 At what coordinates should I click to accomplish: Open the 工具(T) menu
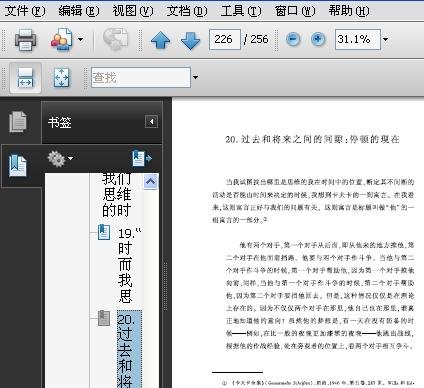coord(241,11)
